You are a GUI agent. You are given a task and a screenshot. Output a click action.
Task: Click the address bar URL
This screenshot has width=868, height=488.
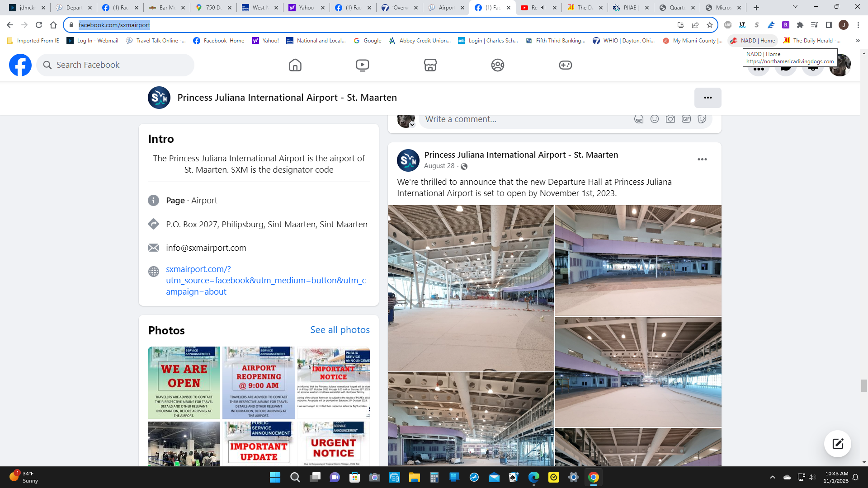[x=114, y=25]
